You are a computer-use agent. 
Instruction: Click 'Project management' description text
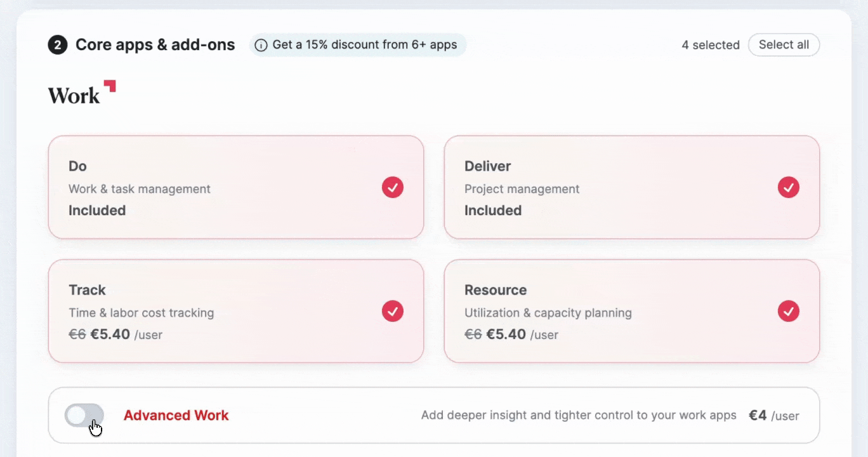click(x=522, y=189)
